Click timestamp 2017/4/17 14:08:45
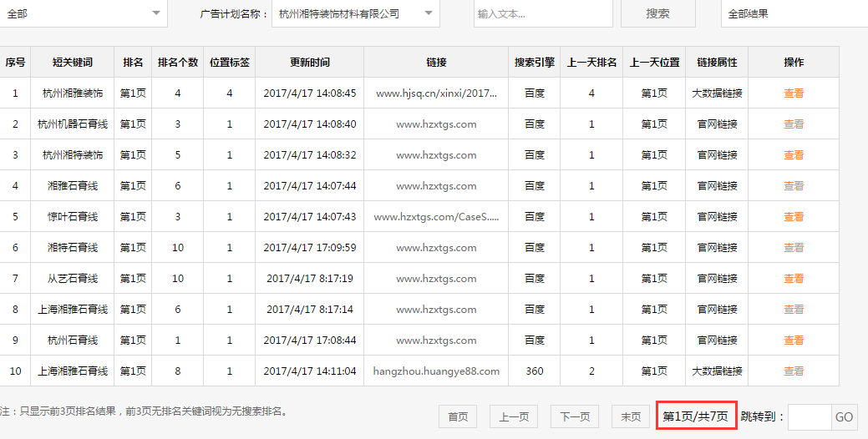868x439 pixels. pos(309,93)
